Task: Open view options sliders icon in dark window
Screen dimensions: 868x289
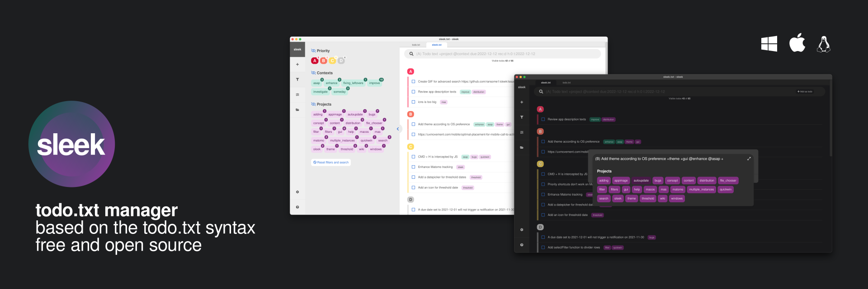Action: point(522,132)
